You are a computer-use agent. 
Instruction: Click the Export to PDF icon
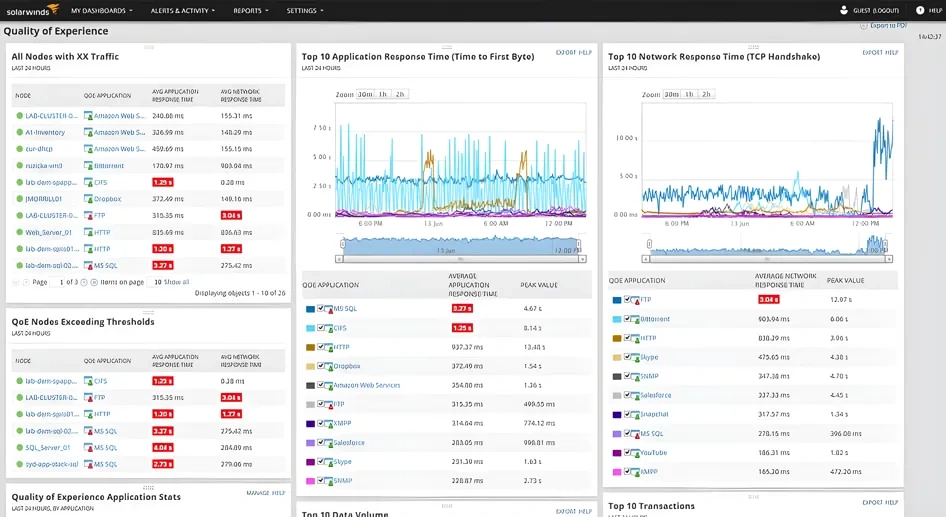(x=863, y=26)
